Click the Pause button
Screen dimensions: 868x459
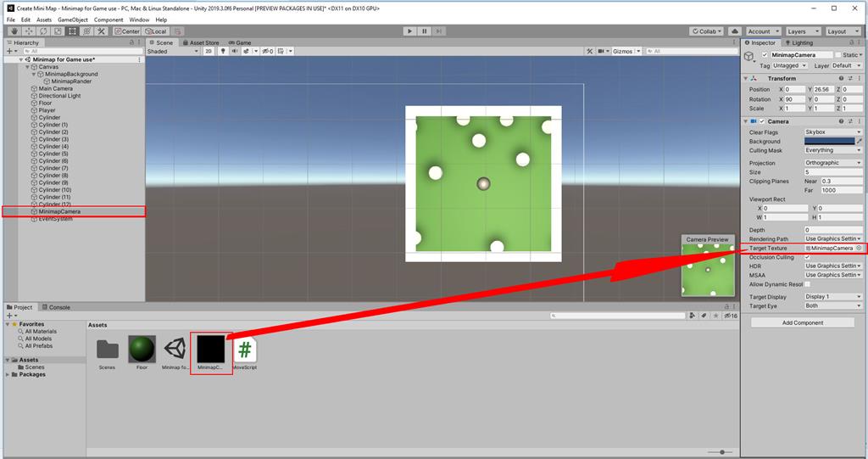(424, 31)
